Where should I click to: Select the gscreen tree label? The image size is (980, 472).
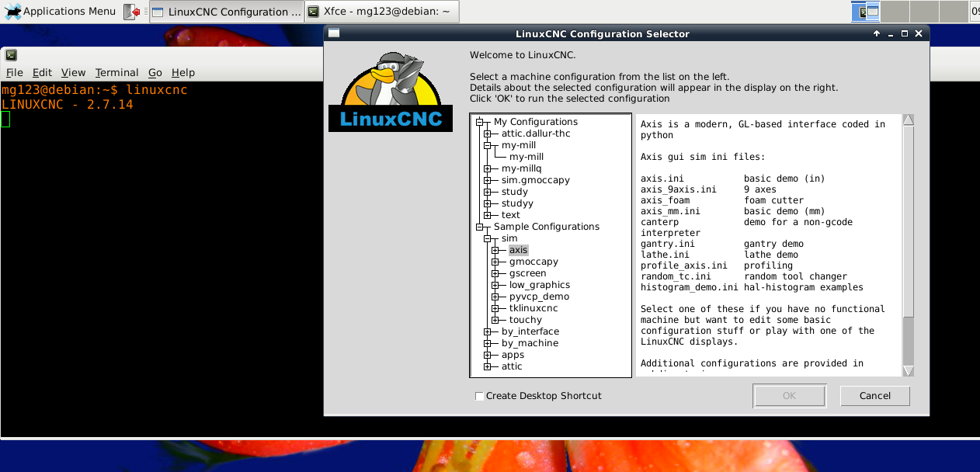(x=528, y=273)
